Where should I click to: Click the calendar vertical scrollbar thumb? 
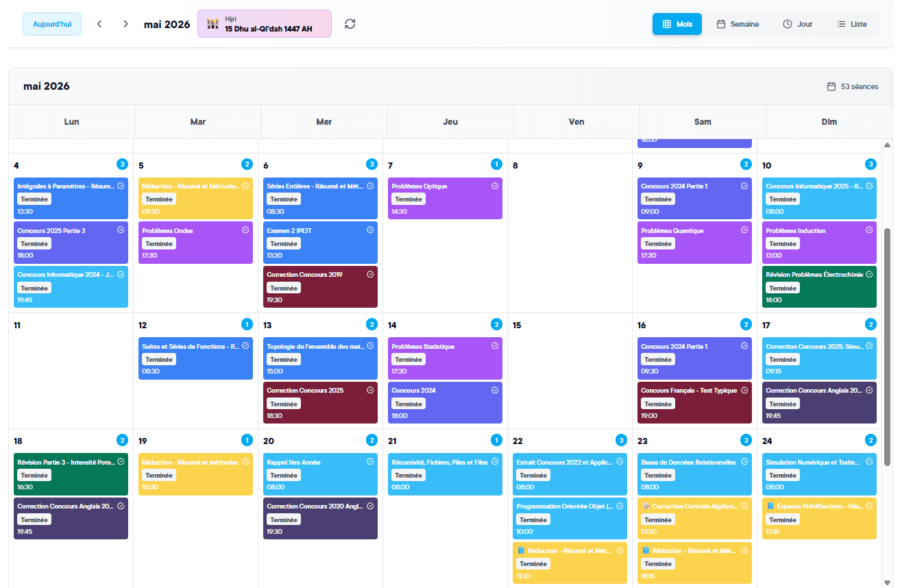click(x=888, y=347)
